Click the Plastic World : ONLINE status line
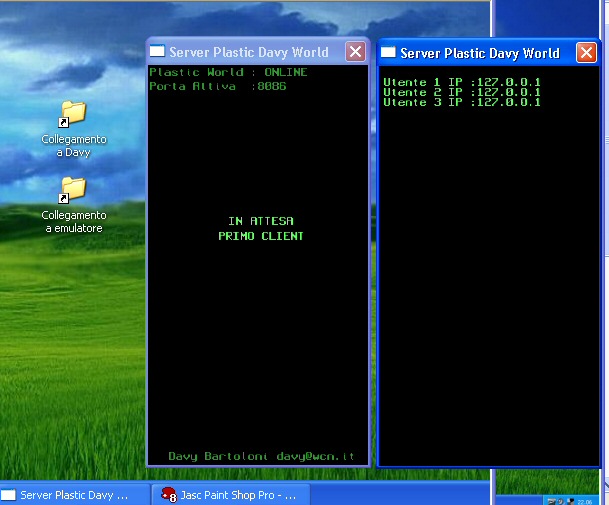 tap(228, 73)
